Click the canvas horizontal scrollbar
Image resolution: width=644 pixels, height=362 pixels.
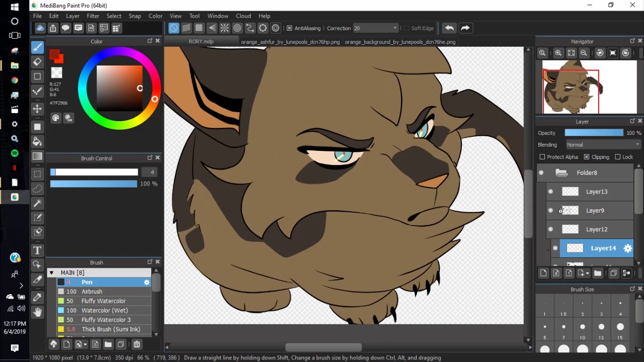pos(324,347)
